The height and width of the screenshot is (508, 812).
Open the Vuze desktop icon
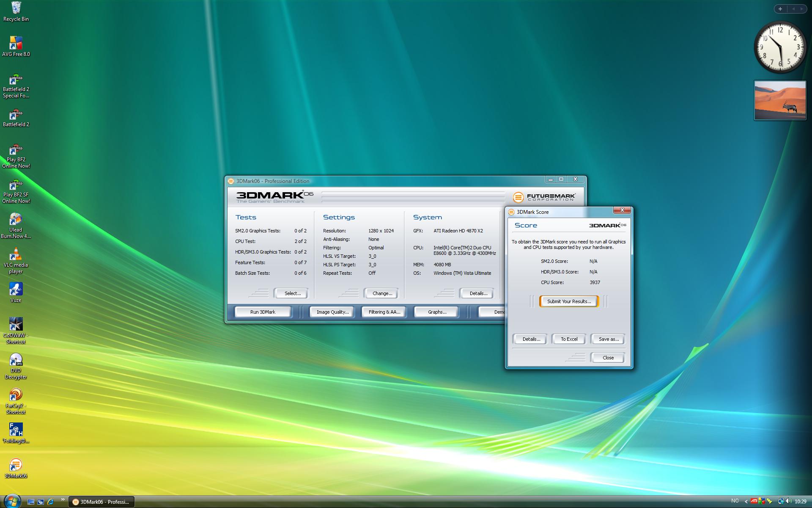click(16, 293)
